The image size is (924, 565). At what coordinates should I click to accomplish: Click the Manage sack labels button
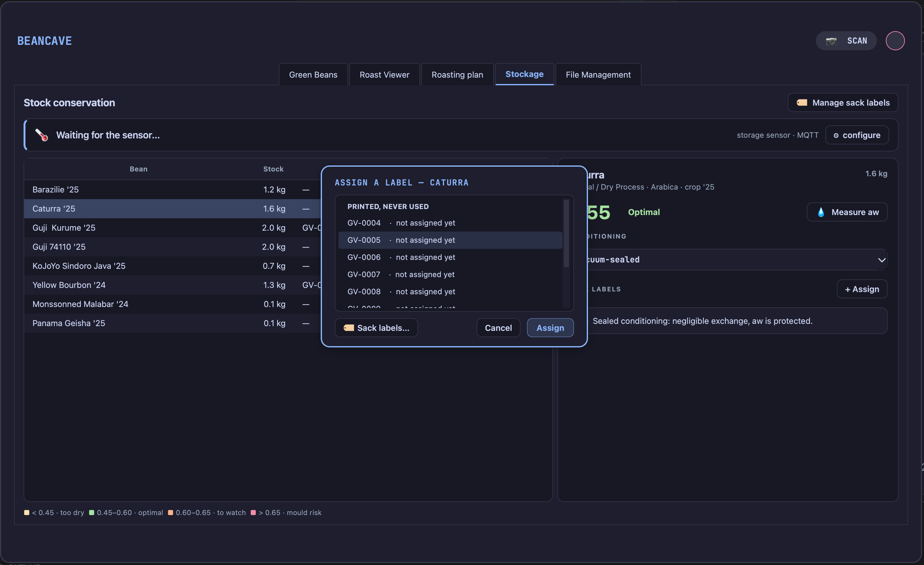point(843,102)
